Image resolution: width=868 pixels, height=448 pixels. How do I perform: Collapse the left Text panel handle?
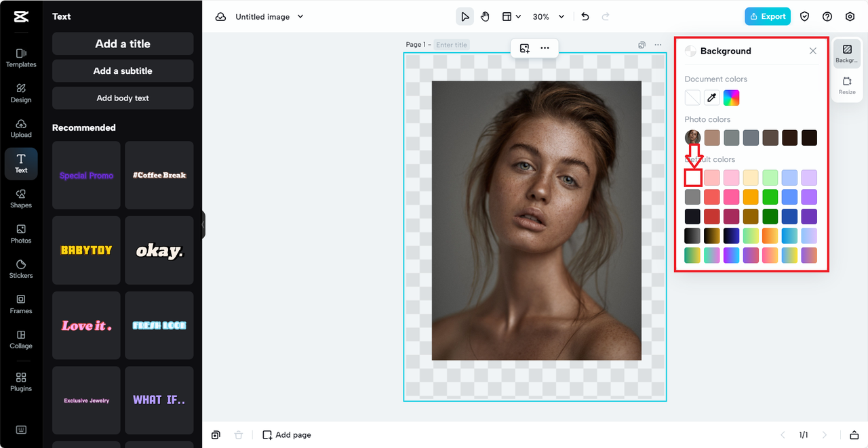203,224
